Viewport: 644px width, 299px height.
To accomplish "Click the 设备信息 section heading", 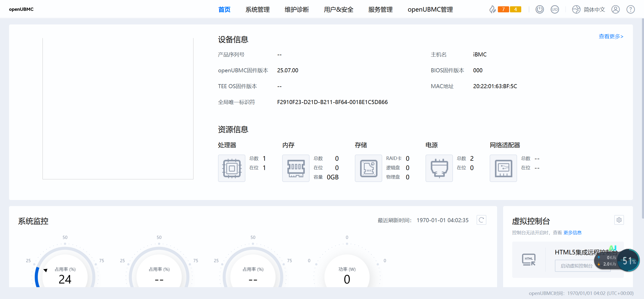I will [x=233, y=40].
